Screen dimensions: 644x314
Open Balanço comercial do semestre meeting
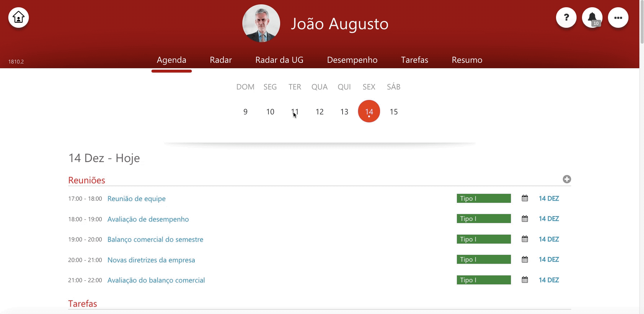[155, 239]
